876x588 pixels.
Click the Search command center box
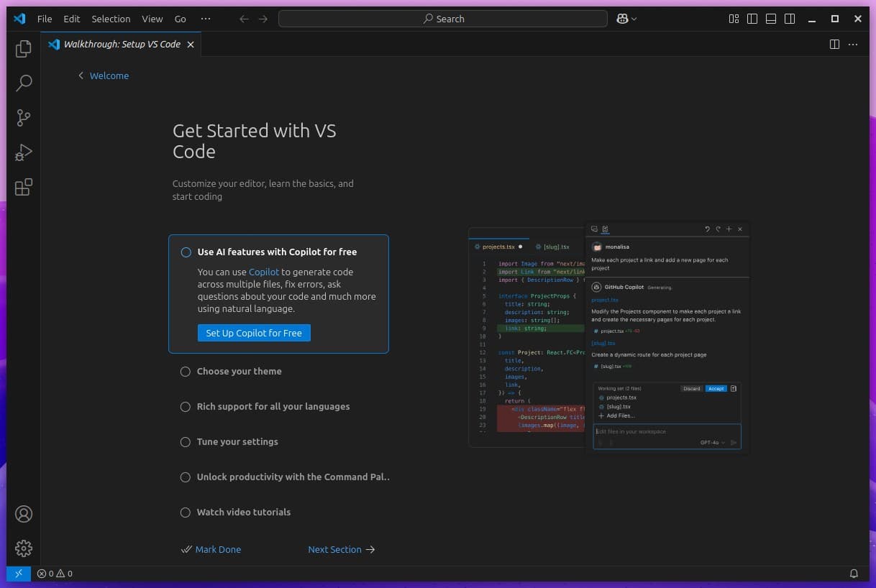(442, 19)
